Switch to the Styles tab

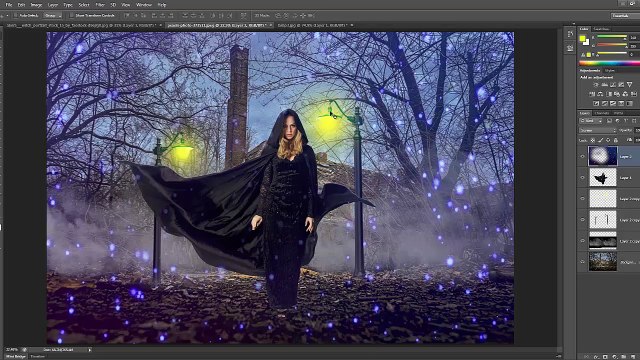click(x=609, y=71)
